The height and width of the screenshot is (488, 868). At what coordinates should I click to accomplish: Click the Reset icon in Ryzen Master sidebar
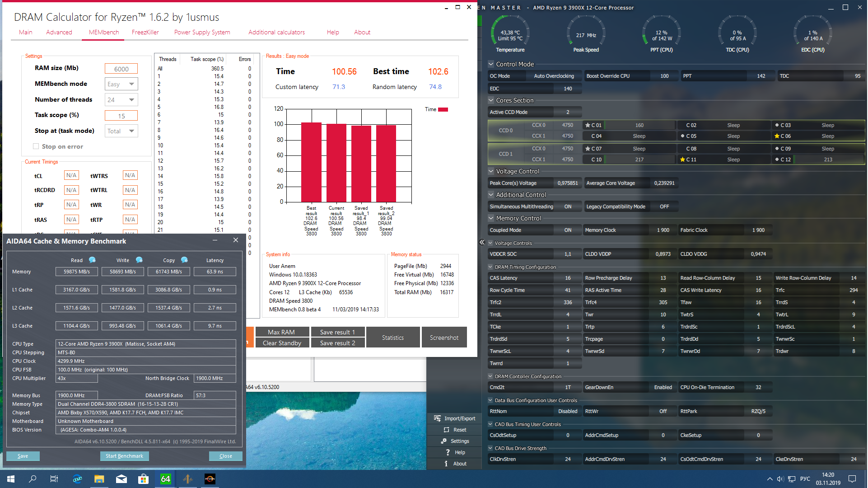pyautogui.click(x=447, y=430)
